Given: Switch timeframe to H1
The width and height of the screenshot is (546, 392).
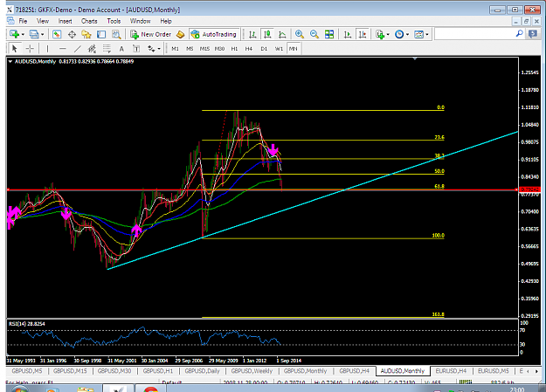Looking at the screenshot, I should point(234,49).
